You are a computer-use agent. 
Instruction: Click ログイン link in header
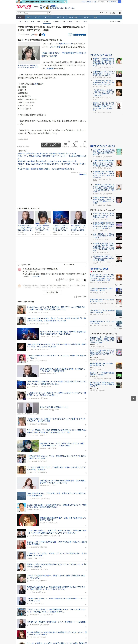[x=42, y=8]
